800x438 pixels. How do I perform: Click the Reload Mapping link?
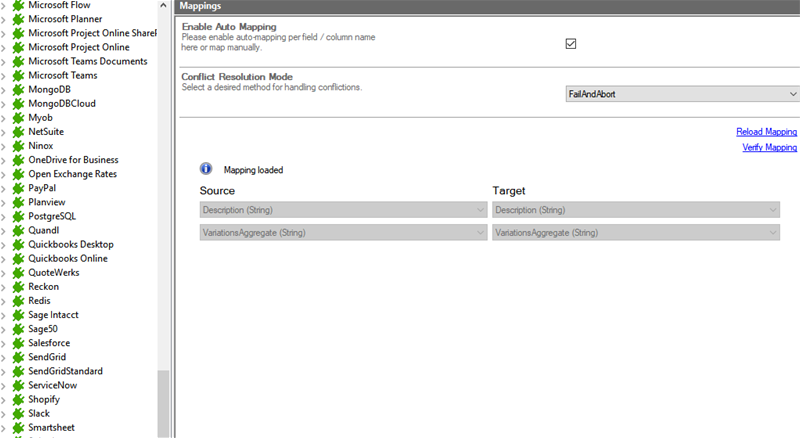(766, 132)
